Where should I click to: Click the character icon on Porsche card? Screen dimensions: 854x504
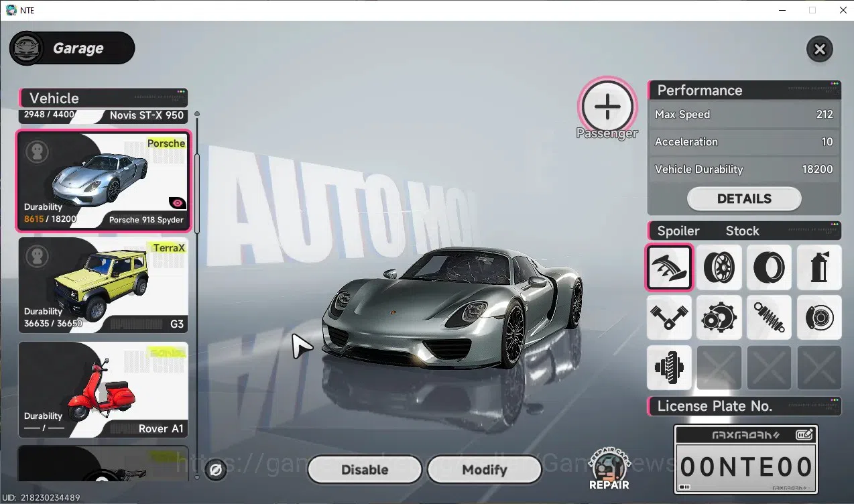pos(38,151)
